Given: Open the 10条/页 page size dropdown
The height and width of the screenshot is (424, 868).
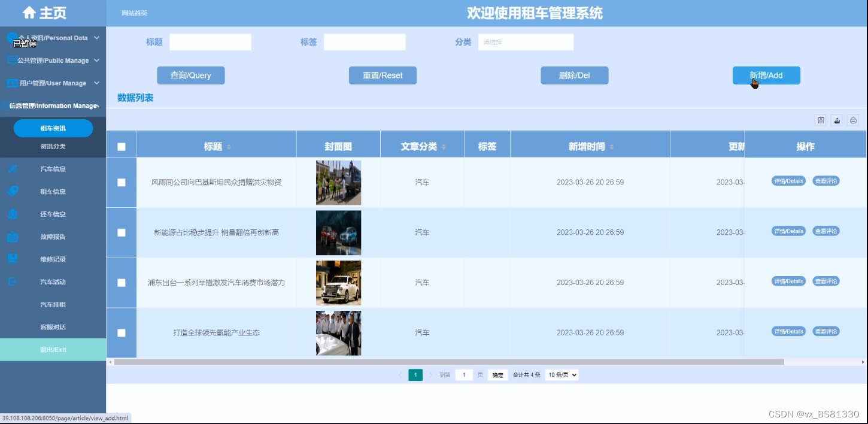Looking at the screenshot, I should [562, 375].
